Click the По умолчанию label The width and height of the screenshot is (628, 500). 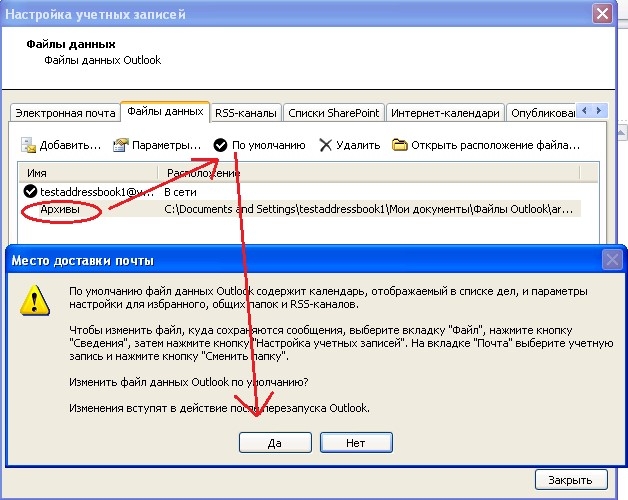click(269, 145)
